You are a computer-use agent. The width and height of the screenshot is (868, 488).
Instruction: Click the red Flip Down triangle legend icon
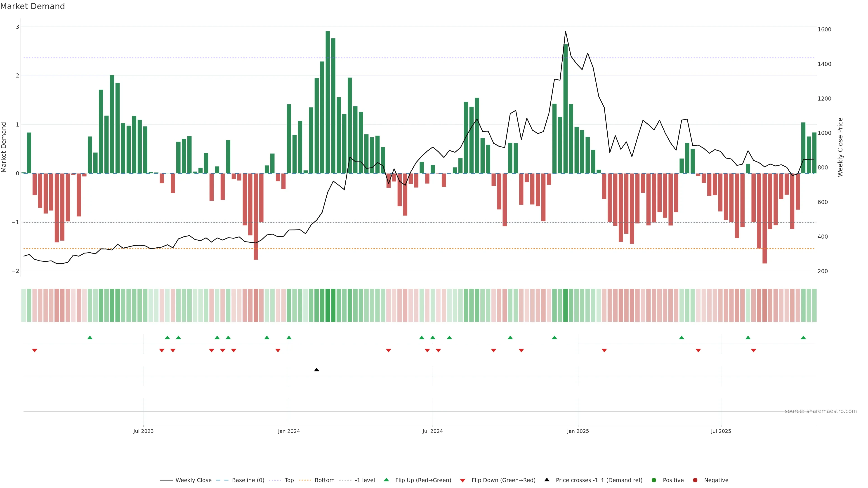click(462, 480)
